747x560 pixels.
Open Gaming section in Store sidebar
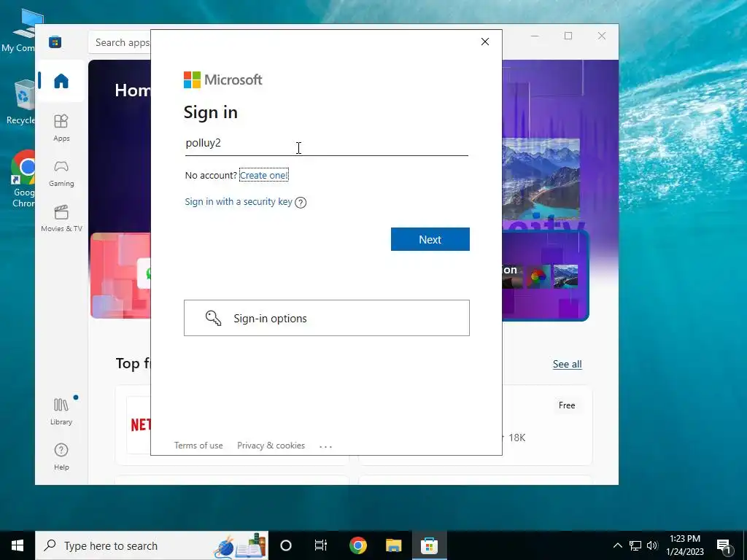coord(61,174)
